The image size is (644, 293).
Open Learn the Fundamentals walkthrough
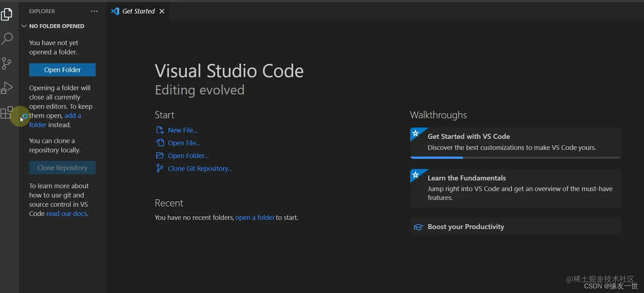click(515, 188)
